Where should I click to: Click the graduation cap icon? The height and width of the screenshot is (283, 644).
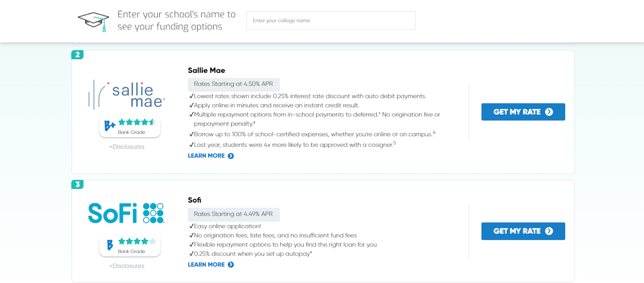94,21
